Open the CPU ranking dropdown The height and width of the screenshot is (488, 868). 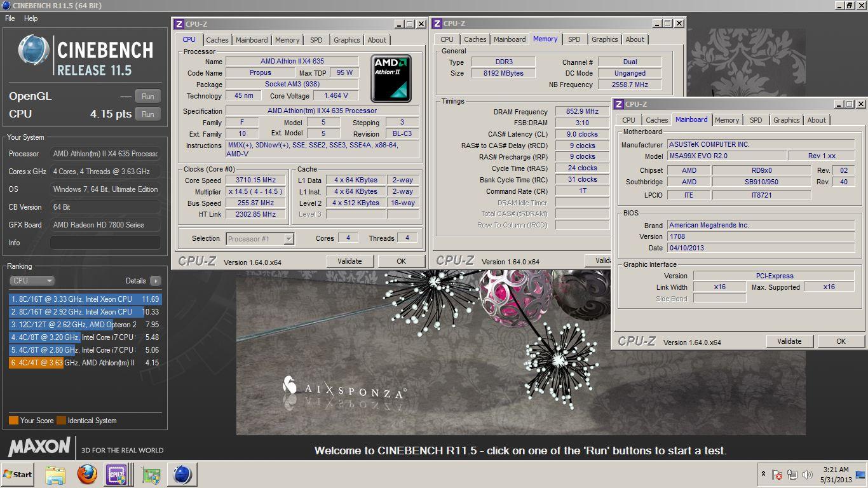tap(32, 280)
